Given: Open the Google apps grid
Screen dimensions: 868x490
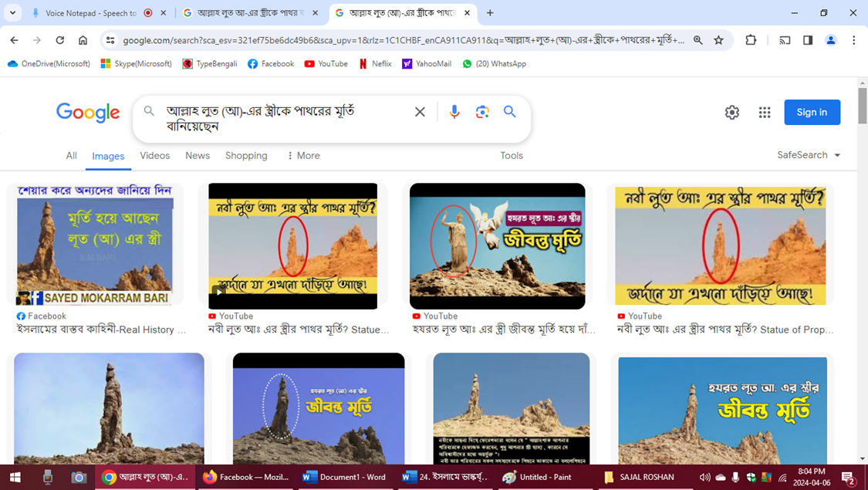Looking at the screenshot, I should (x=764, y=112).
